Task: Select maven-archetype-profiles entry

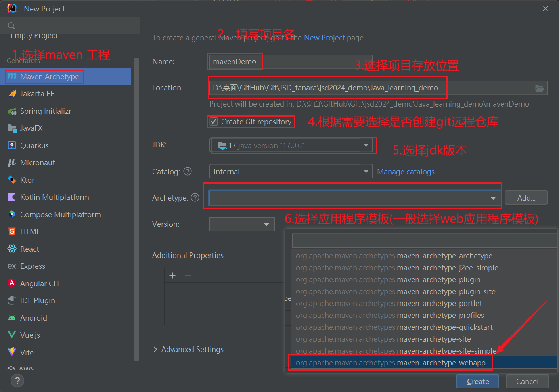Action: pyautogui.click(x=424, y=315)
